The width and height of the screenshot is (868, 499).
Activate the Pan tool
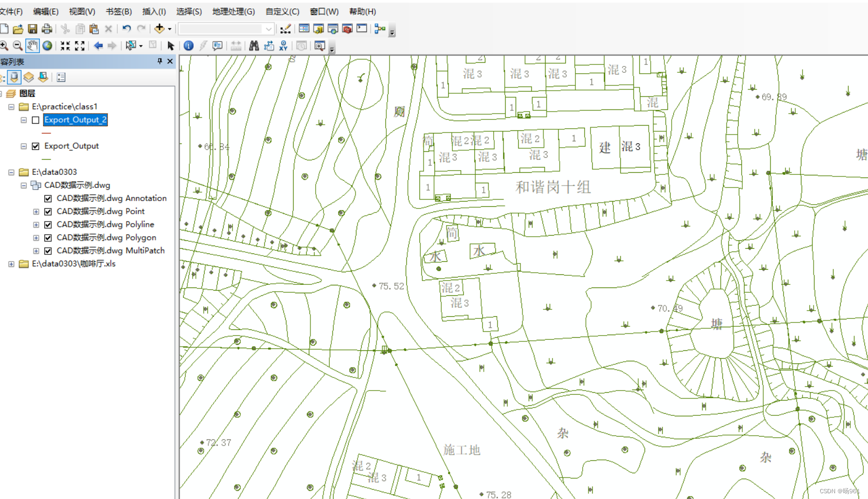coord(32,46)
